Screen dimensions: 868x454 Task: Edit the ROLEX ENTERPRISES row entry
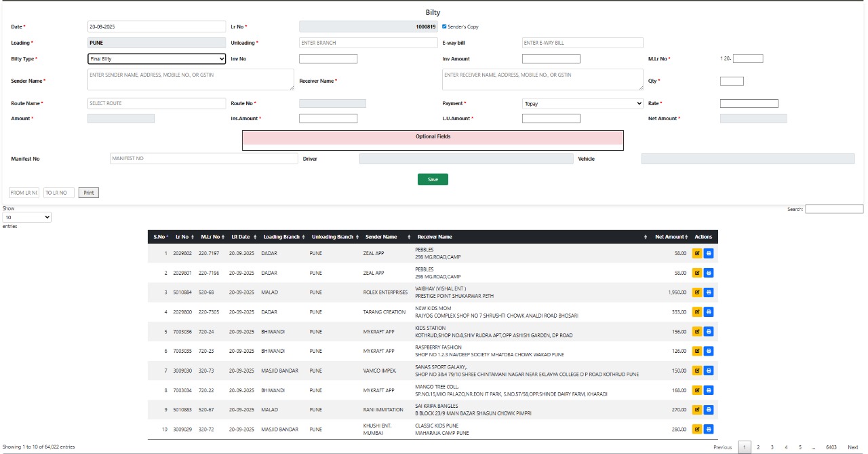tap(696, 292)
